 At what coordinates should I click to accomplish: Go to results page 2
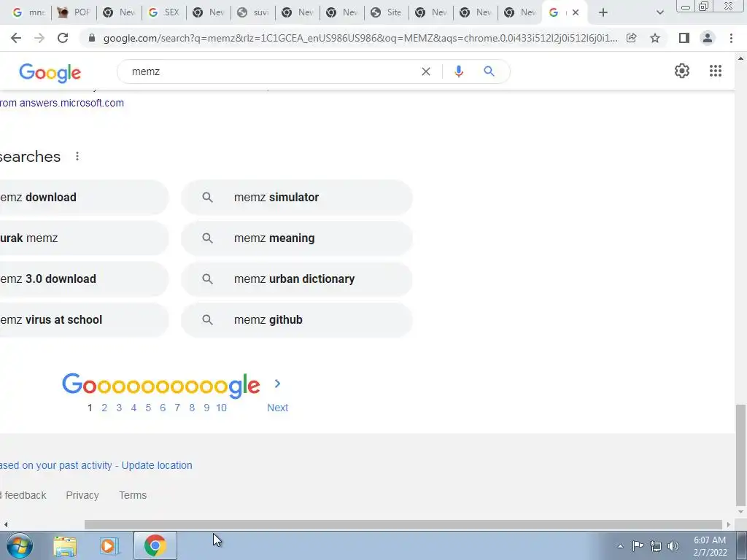tap(104, 408)
